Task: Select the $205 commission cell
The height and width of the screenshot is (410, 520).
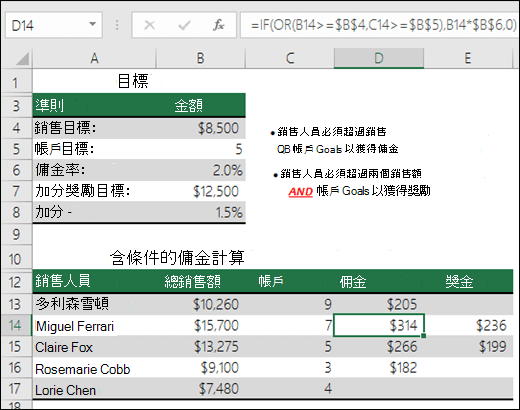Action: [379, 304]
